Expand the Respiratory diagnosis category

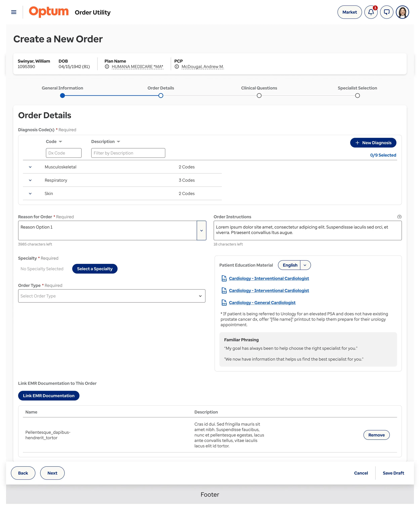coord(30,180)
